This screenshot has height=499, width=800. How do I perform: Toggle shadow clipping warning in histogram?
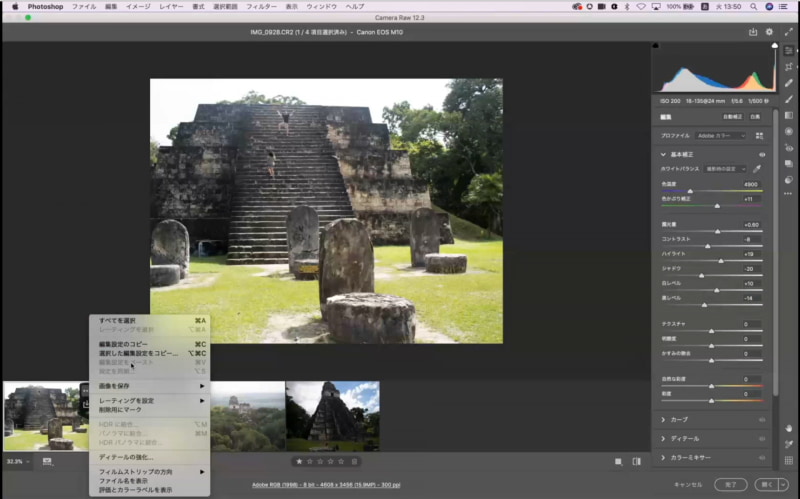pyautogui.click(x=656, y=45)
